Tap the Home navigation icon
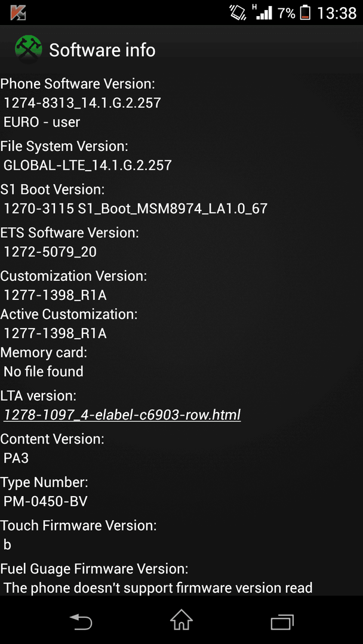 181,620
